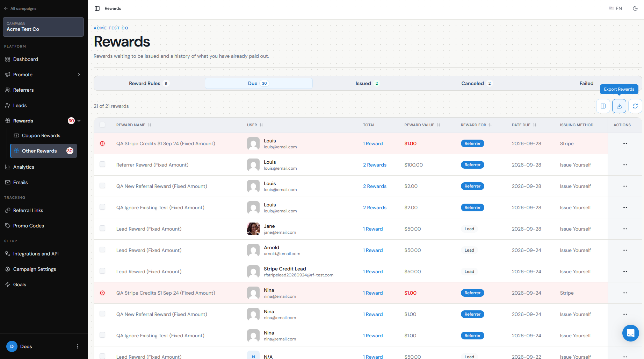This screenshot has height=359, width=644.
Task: View the Canceled rewards tab
Action: pos(477,83)
